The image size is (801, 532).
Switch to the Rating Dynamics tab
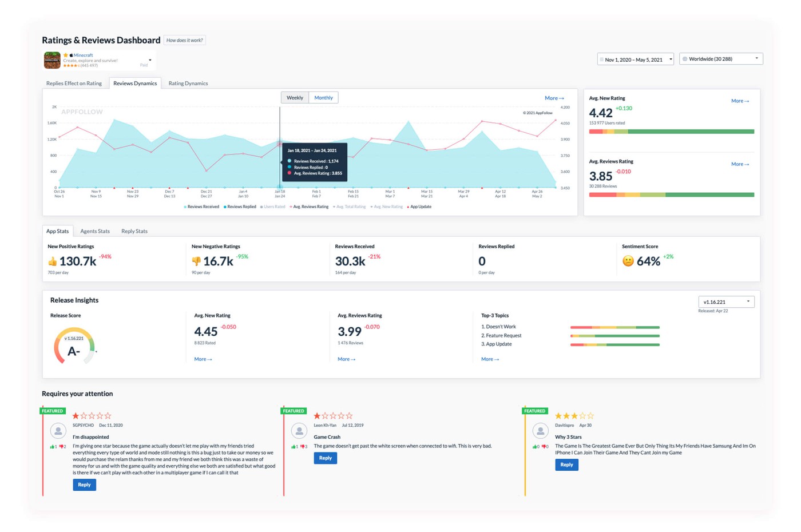[188, 84]
